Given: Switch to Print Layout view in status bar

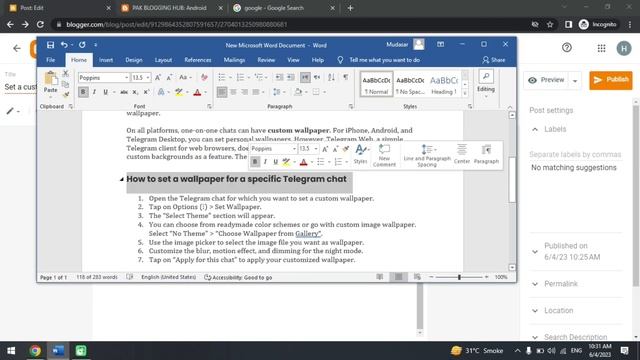Looking at the screenshot, I should click(x=398, y=277).
